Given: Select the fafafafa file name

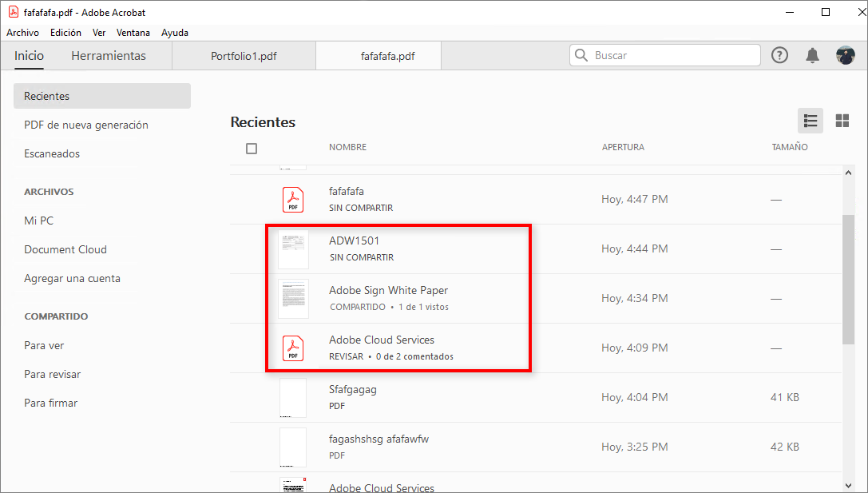Looking at the screenshot, I should click(347, 192).
